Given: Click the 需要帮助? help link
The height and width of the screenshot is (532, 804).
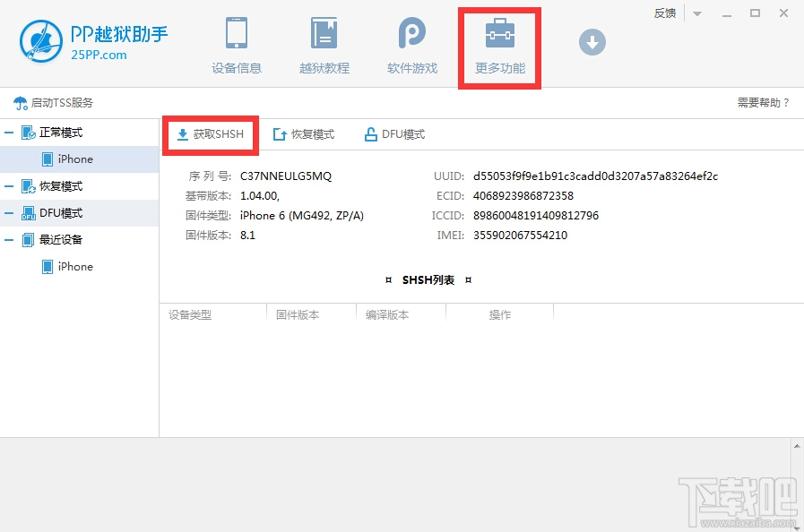Looking at the screenshot, I should pos(762,102).
